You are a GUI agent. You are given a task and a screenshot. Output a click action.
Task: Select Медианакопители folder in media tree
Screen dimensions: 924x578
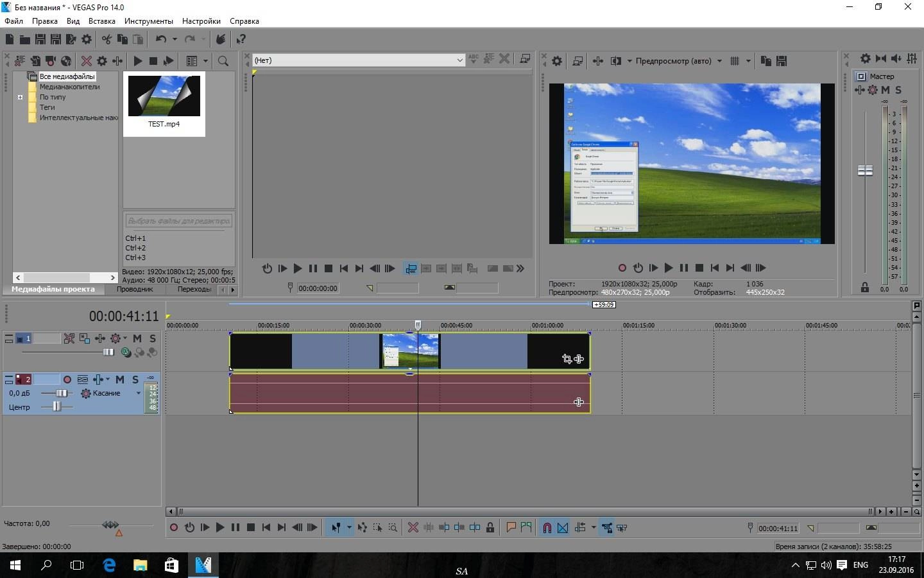pyautogui.click(x=69, y=87)
